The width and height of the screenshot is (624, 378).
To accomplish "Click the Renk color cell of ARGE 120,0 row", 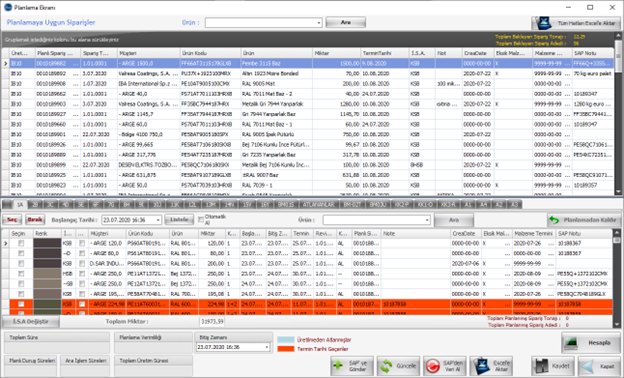I will (47, 243).
